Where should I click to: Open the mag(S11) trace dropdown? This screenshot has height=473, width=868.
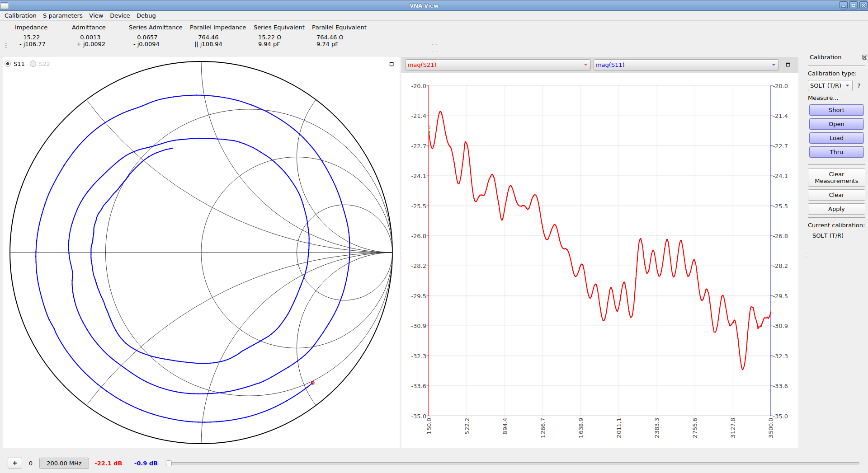tap(686, 65)
